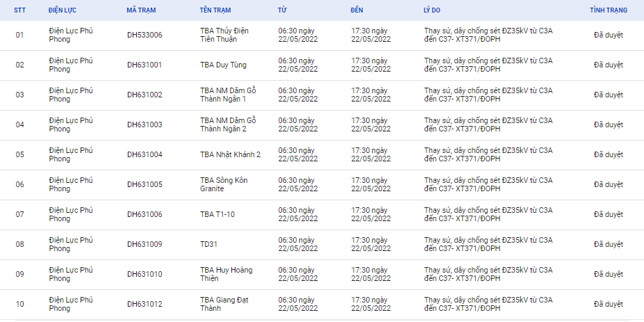This screenshot has width=644, height=322.
Task: Select TBA Nhật Khánh 2 row
Action: [322, 154]
